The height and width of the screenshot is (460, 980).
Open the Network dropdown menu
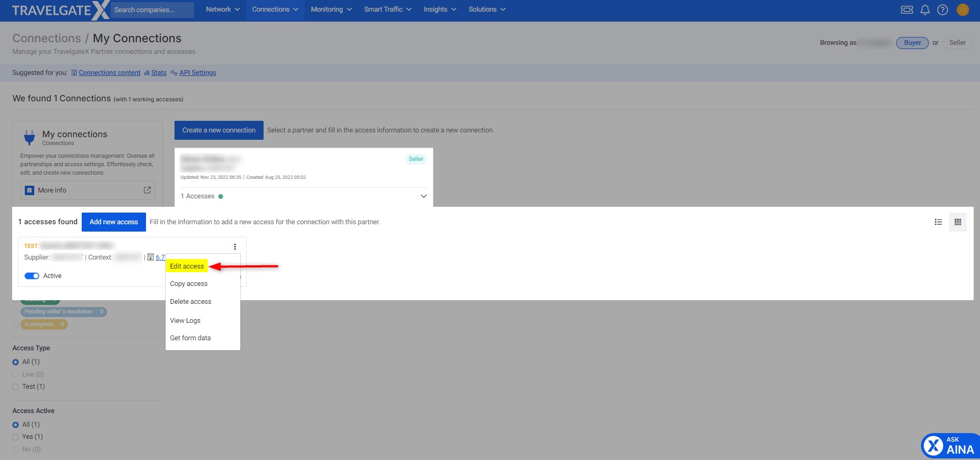pyautogui.click(x=222, y=9)
